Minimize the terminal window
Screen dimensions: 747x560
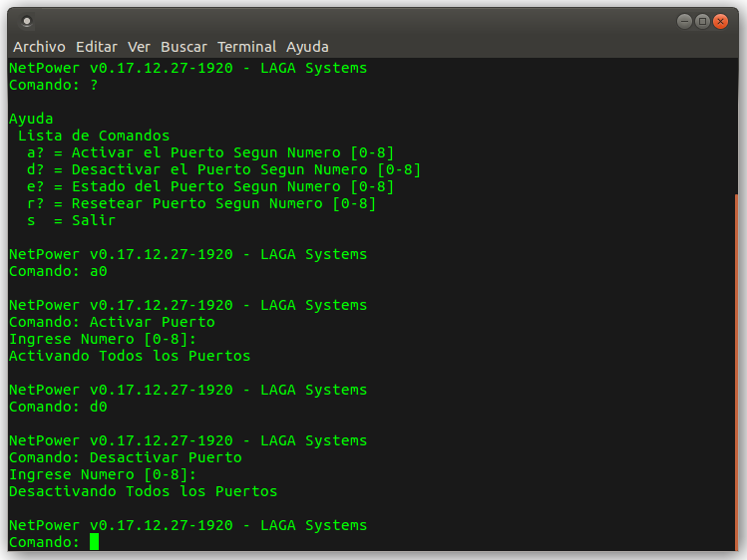684,21
